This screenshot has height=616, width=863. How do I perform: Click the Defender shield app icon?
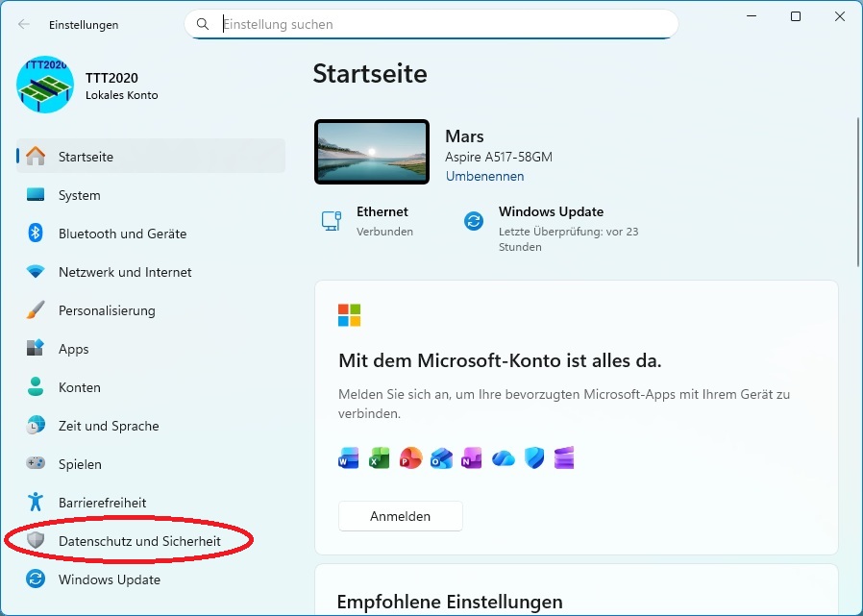pyautogui.click(x=534, y=458)
